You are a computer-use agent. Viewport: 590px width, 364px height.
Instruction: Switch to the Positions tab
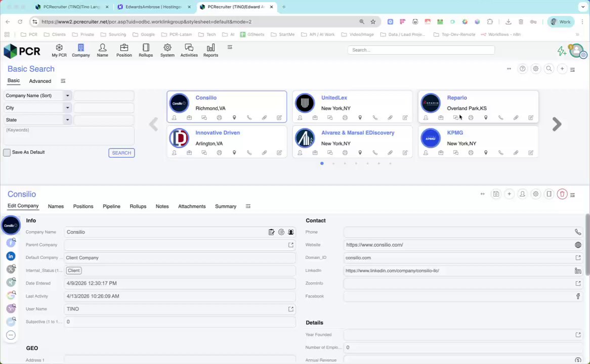(83, 206)
